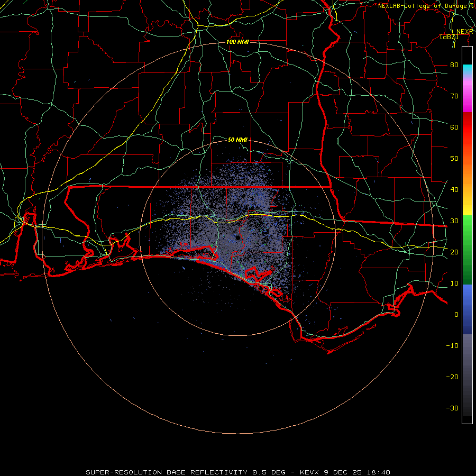
Task: Click the 100 NMI range ring label
Action: tap(237, 42)
